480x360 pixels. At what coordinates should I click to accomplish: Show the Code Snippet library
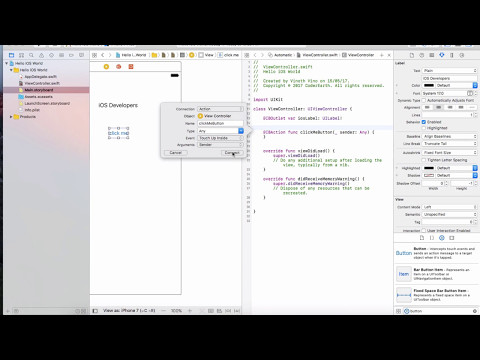[x=432, y=238]
